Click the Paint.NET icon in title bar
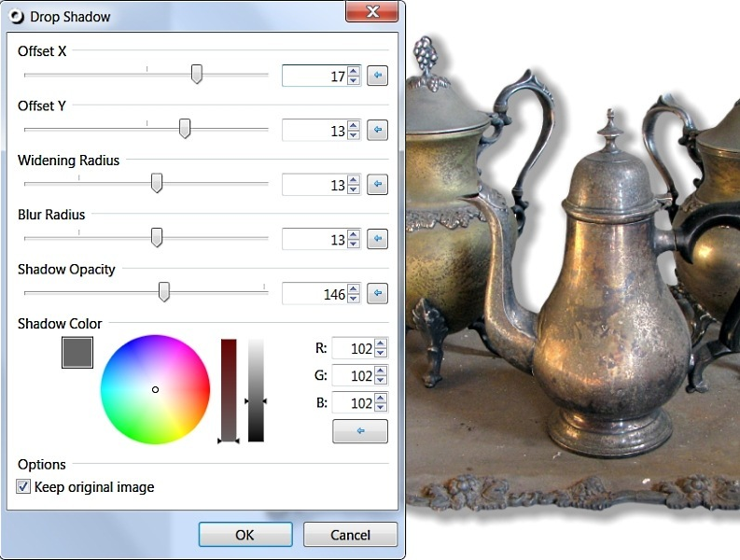 (x=17, y=17)
